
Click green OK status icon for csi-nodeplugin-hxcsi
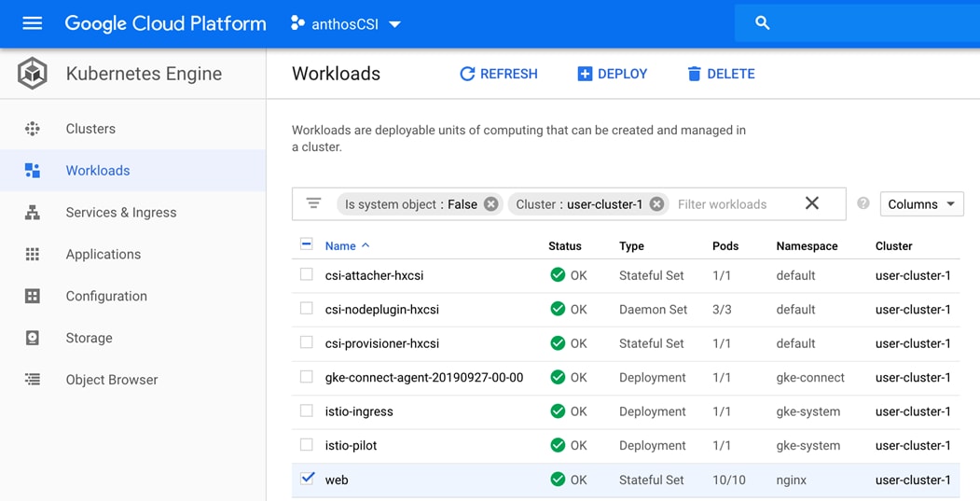pos(558,309)
